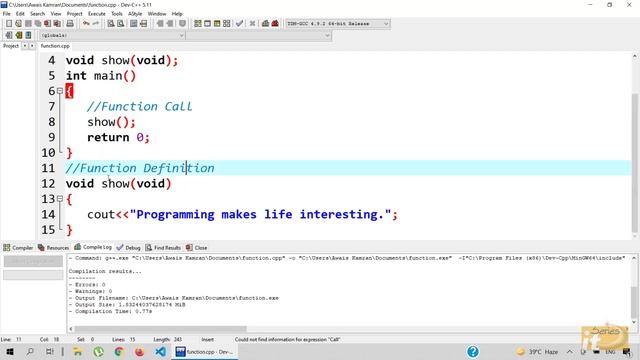Click the New file toolbar icon

pyautogui.click(x=9, y=24)
